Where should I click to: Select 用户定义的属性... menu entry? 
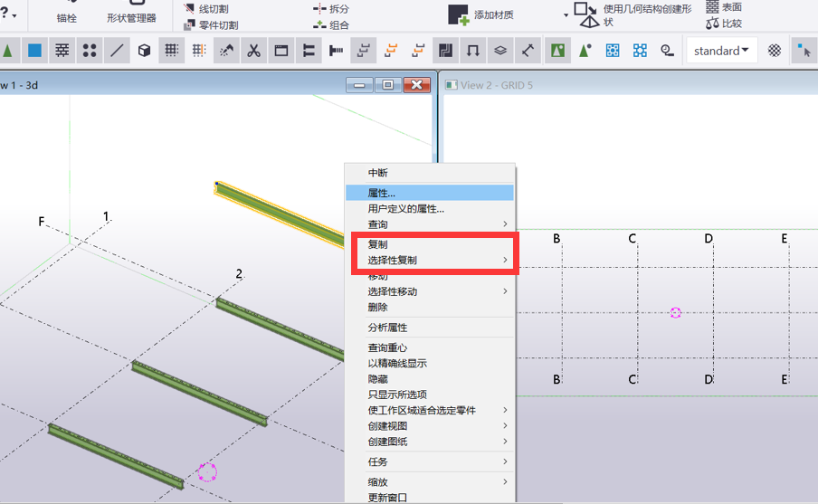(429, 209)
